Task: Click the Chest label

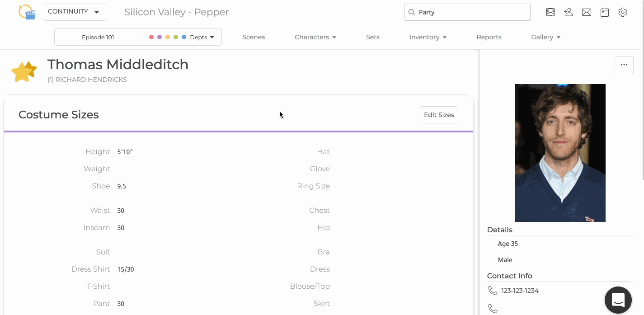Action: pos(320,211)
